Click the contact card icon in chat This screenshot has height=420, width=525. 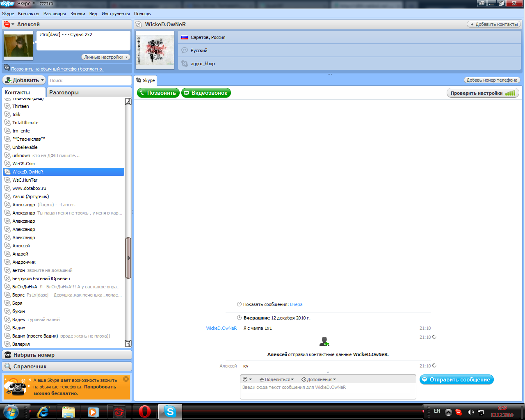[x=324, y=341]
